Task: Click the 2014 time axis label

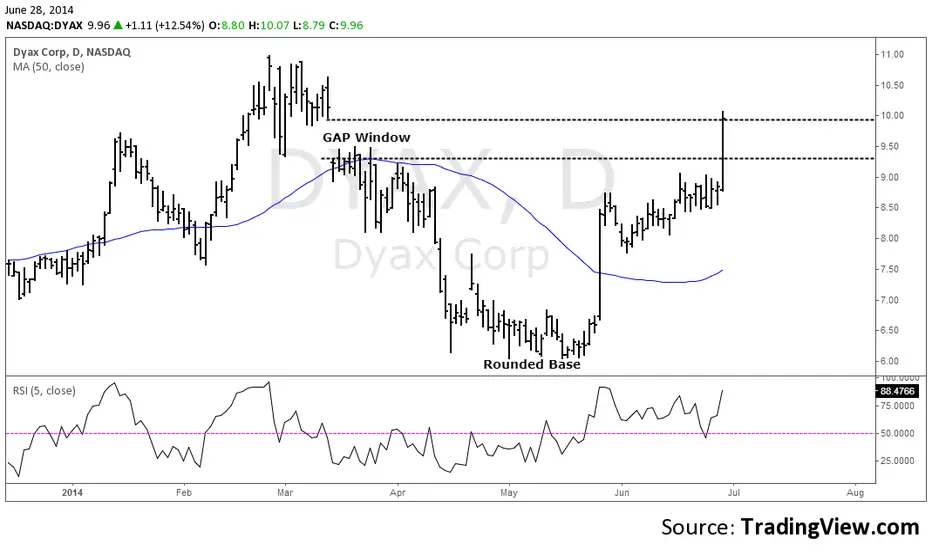Action: click(x=73, y=492)
